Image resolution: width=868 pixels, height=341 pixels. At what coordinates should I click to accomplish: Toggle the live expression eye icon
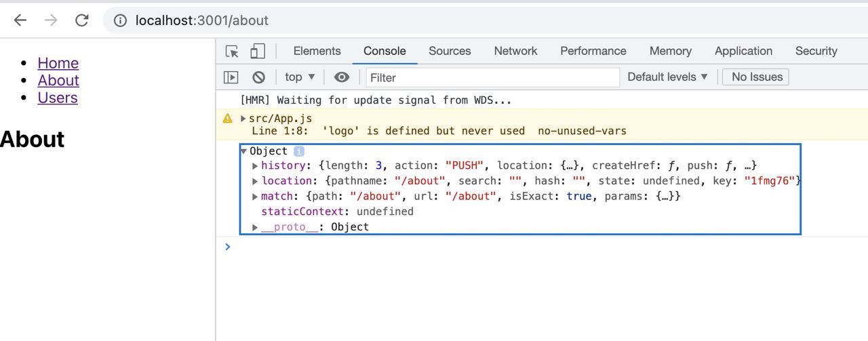pyautogui.click(x=342, y=77)
